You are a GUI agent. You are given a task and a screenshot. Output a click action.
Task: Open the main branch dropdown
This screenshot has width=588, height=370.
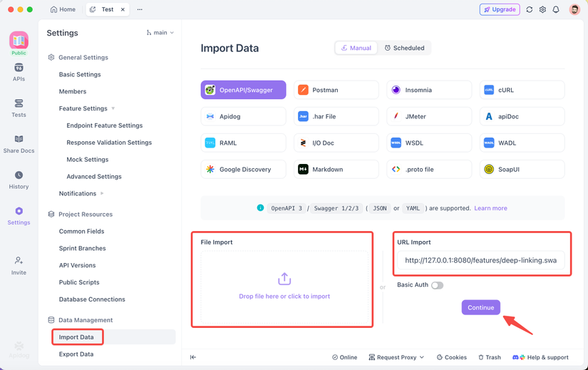160,33
